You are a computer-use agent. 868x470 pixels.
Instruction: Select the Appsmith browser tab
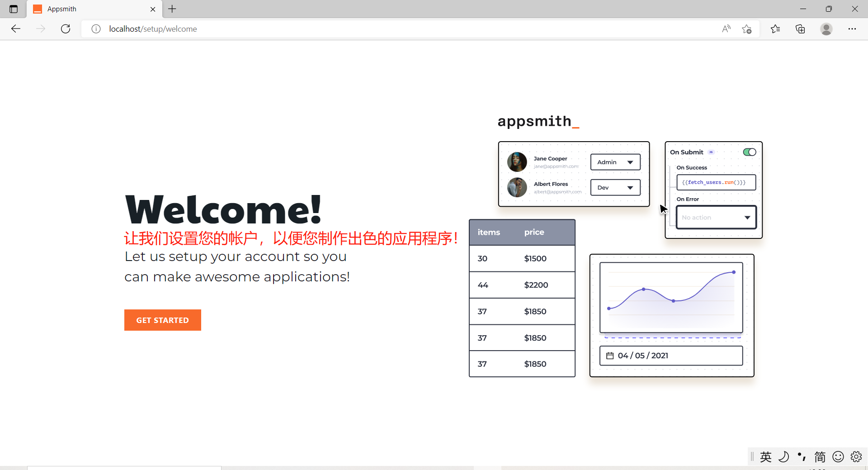pyautogui.click(x=90, y=9)
